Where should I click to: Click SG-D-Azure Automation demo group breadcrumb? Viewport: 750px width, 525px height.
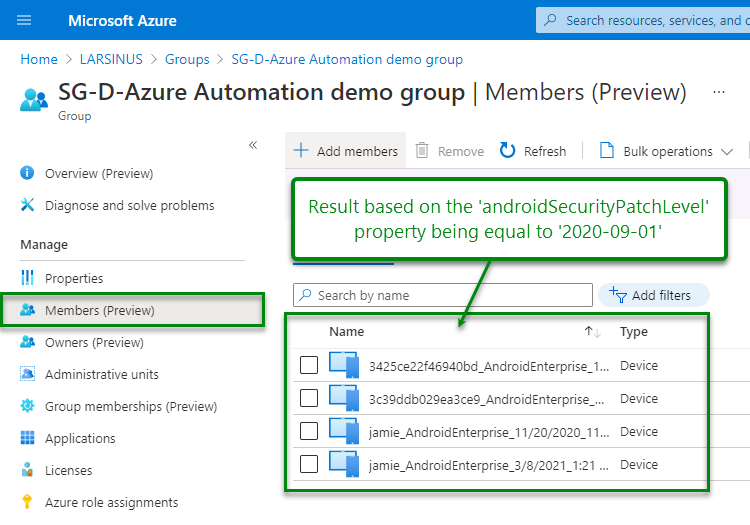click(x=347, y=59)
